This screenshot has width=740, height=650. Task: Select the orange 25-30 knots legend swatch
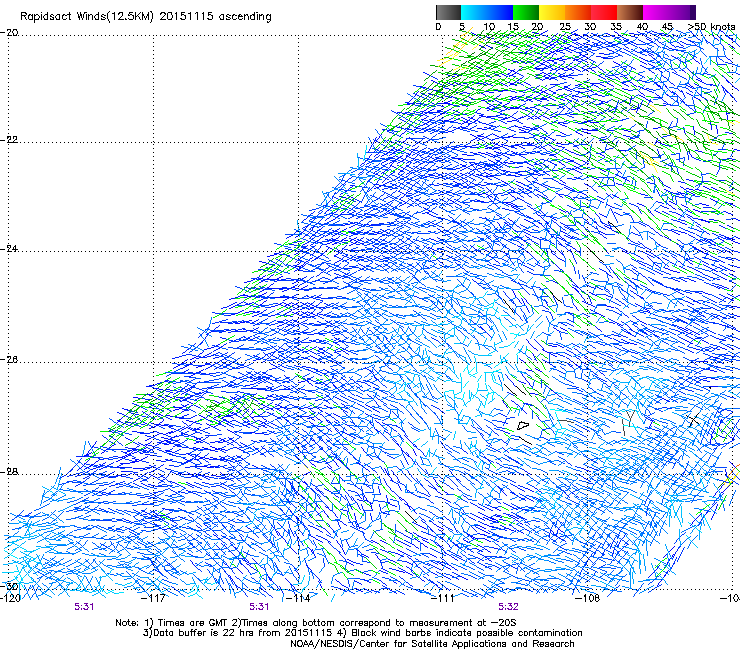(578, 12)
